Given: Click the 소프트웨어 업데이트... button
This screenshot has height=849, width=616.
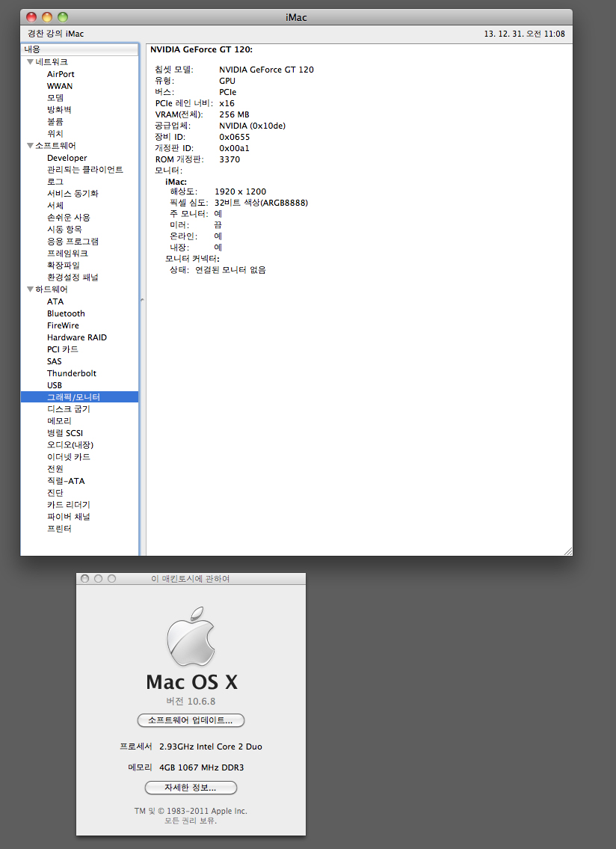Looking at the screenshot, I should tap(191, 720).
